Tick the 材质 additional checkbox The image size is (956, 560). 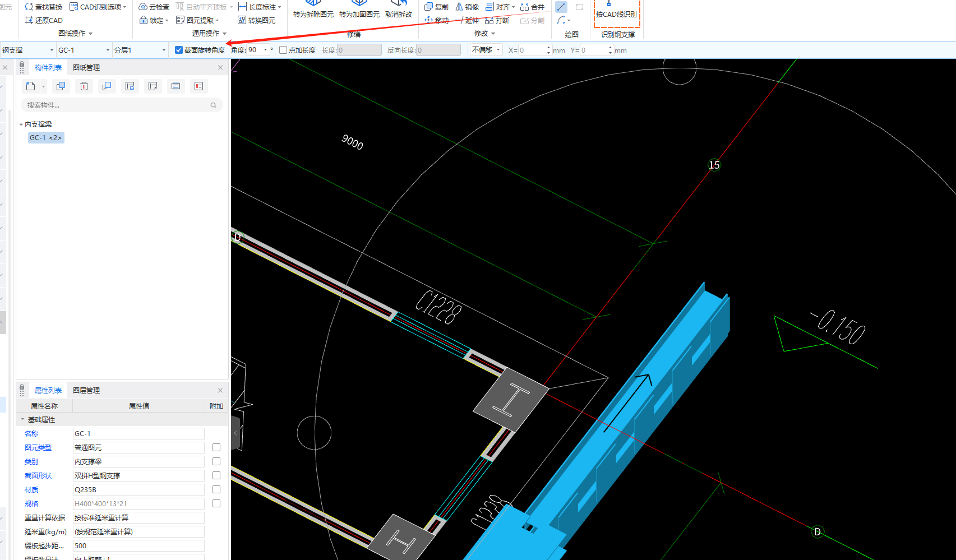(216, 489)
